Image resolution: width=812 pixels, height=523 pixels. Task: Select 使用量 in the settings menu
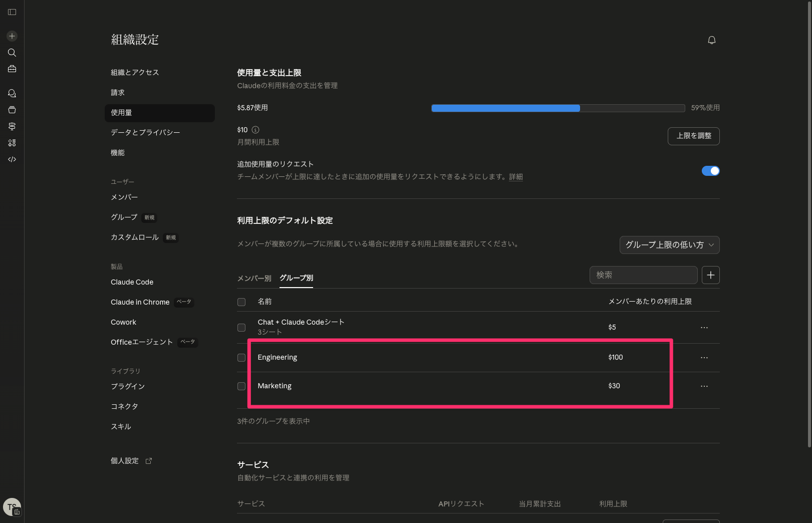pos(122,113)
